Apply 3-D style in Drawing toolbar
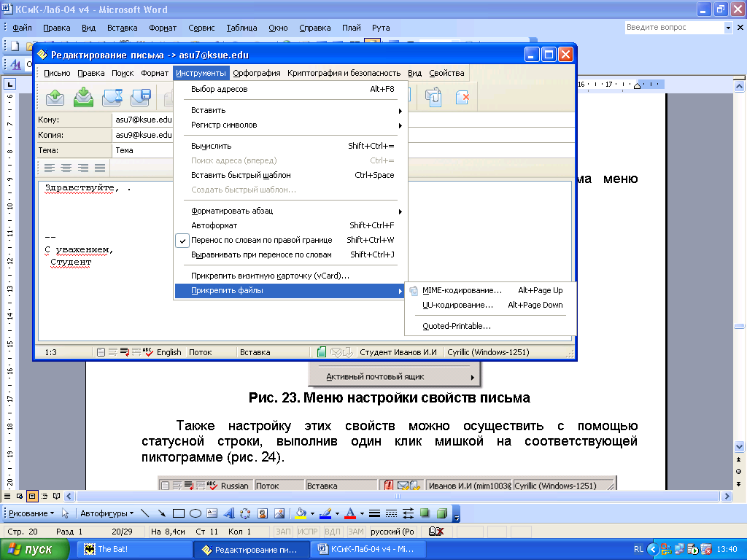 point(441,513)
